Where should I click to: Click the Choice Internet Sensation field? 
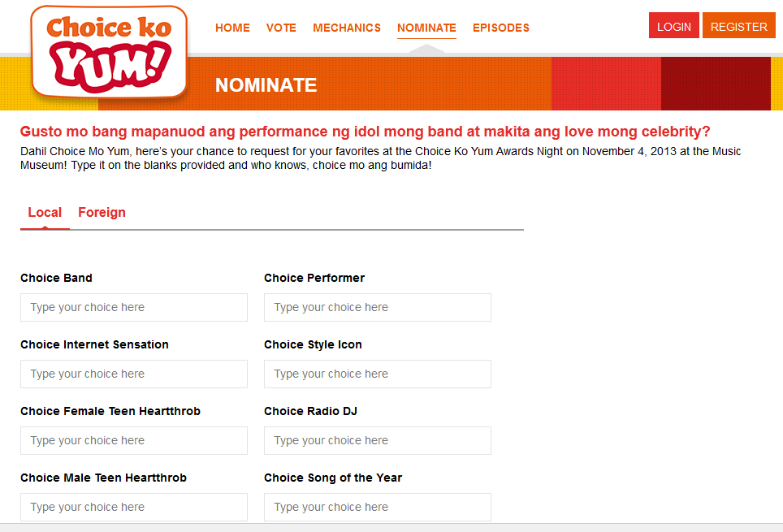[x=134, y=374]
